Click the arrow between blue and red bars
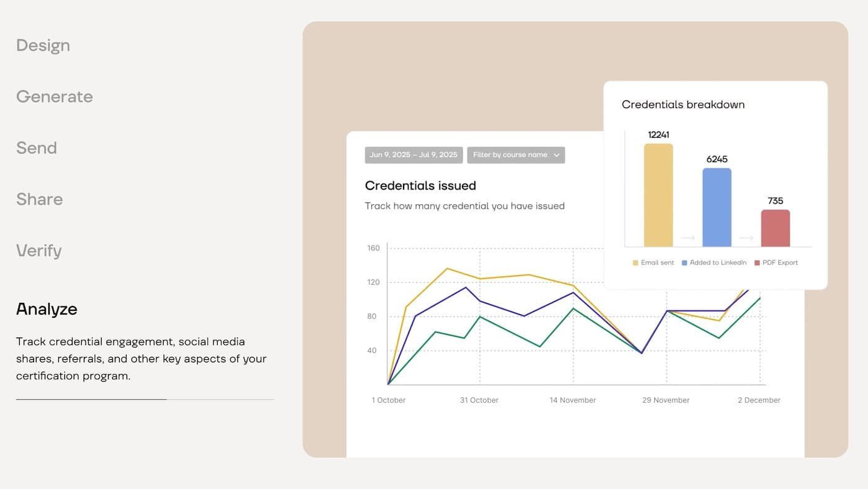868x489 pixels. [746, 237]
